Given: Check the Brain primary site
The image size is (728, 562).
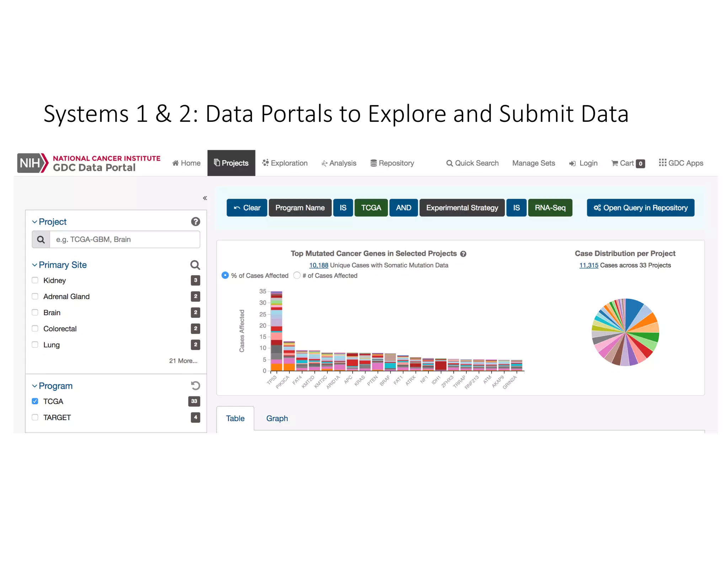Looking at the screenshot, I should pyautogui.click(x=35, y=313).
